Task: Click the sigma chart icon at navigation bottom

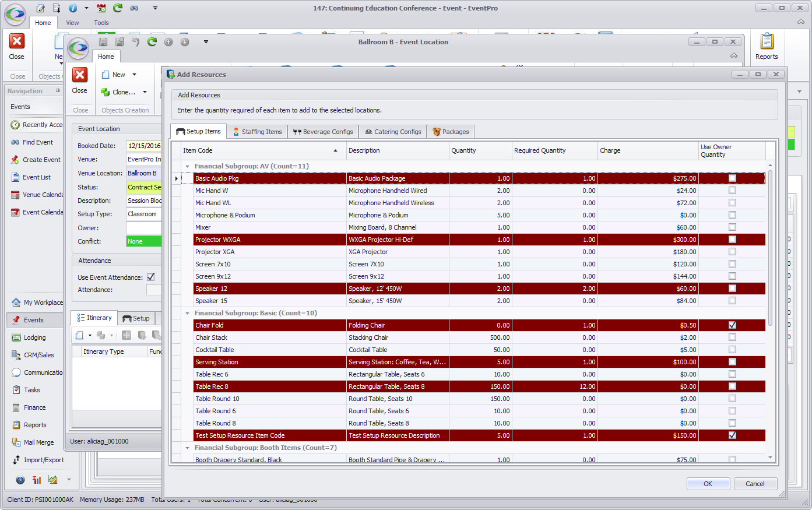Action: click(37, 480)
